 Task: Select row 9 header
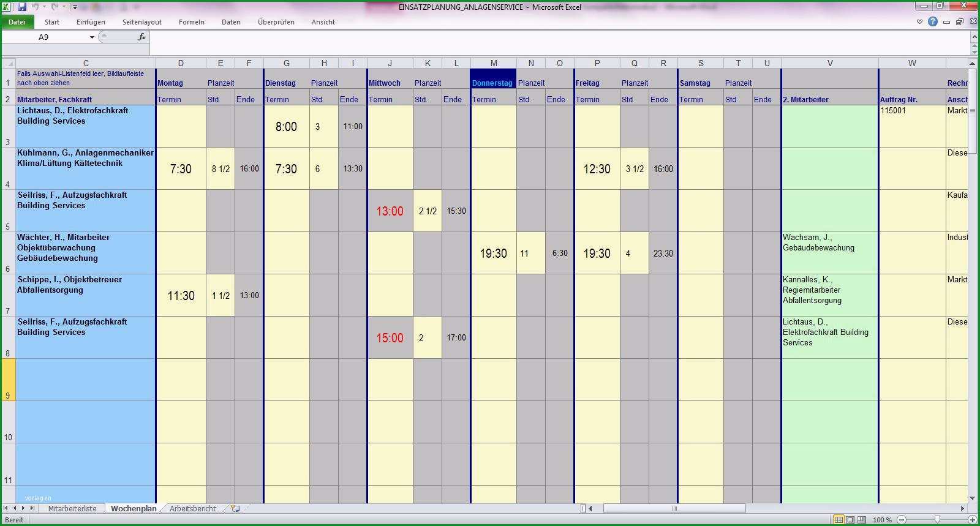point(8,380)
